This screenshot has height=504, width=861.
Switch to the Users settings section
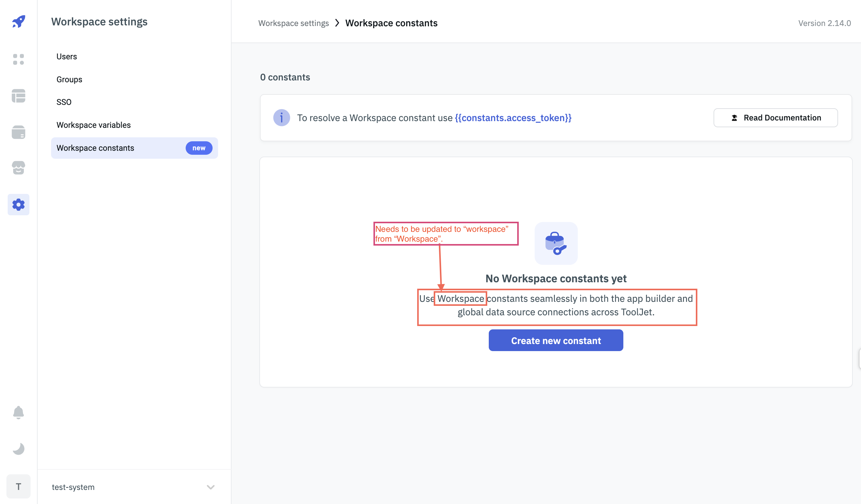pos(66,56)
